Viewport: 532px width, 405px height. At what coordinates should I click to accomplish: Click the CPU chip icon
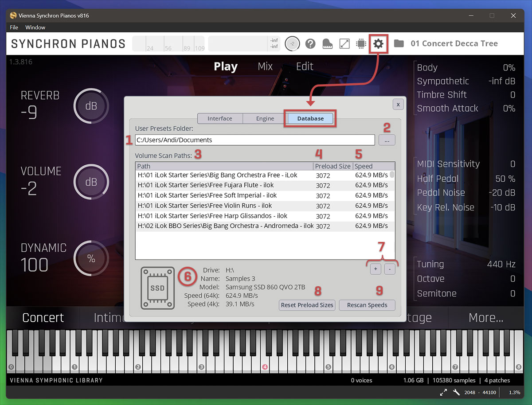pos(361,43)
